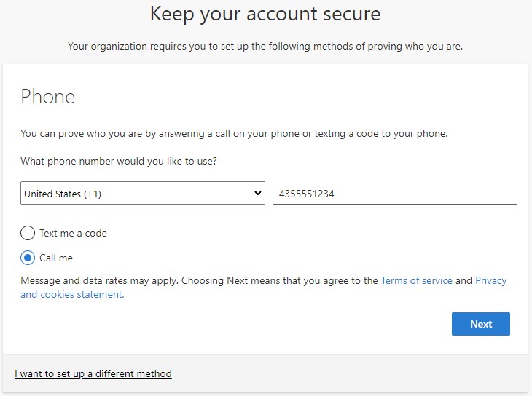Viewport: 532px width, 396px height.
Task: Click the "and cookies statement" link text
Action: pyautogui.click(x=72, y=295)
